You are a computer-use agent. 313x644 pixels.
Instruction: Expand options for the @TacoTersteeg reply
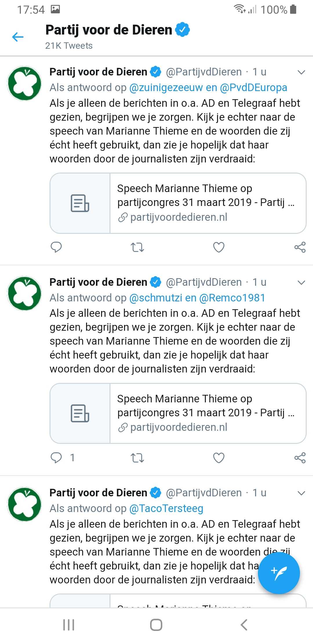[301, 493]
